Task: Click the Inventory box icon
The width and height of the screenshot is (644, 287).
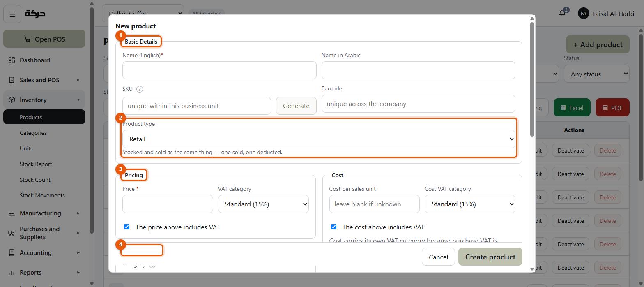Action: click(11, 100)
